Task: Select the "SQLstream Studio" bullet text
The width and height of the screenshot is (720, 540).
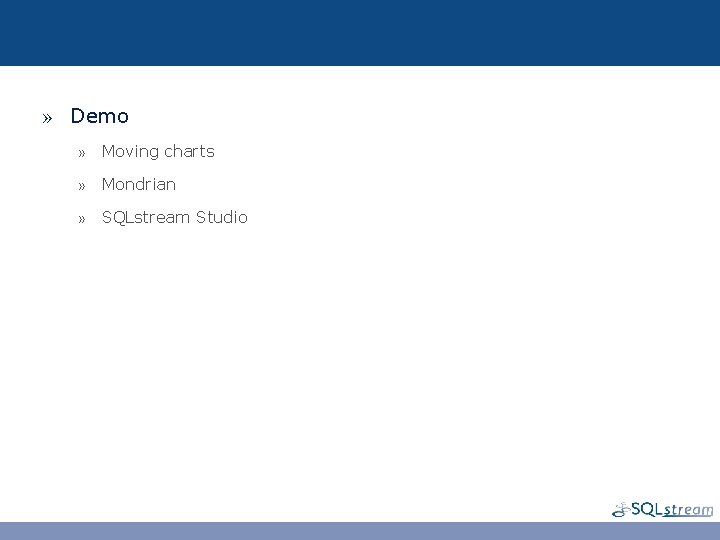Action: coord(174,217)
